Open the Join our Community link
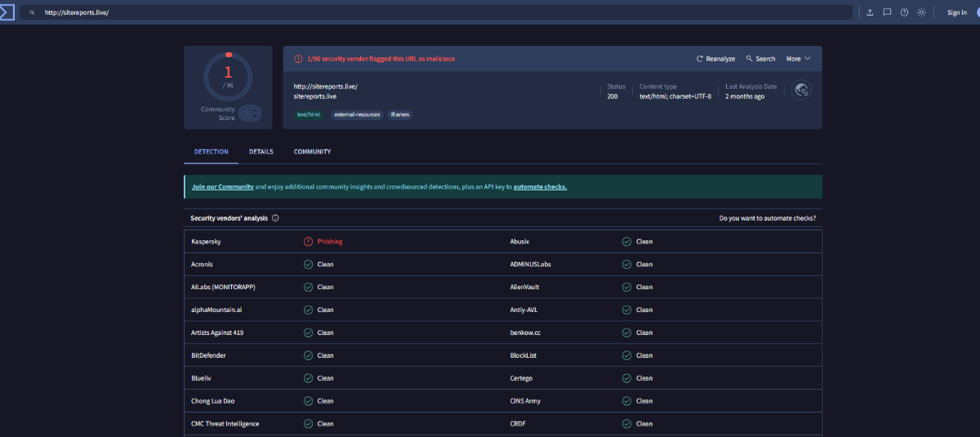The height and width of the screenshot is (437, 980). 222,187
